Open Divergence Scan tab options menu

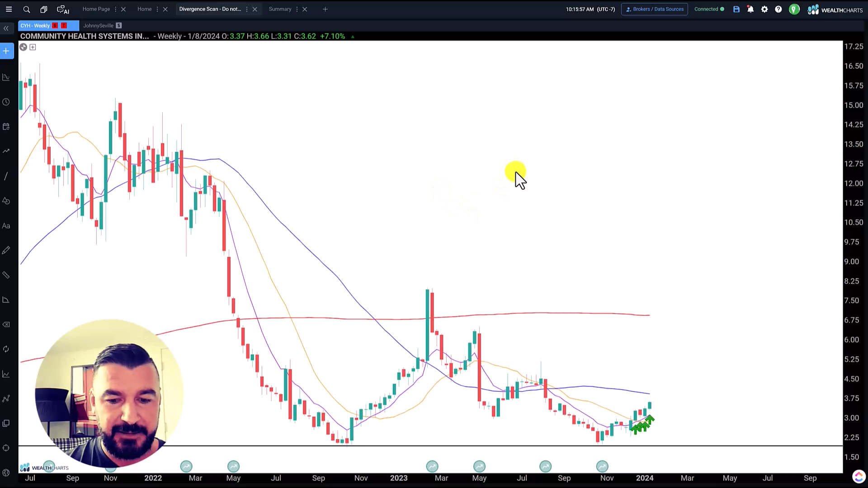click(x=247, y=9)
